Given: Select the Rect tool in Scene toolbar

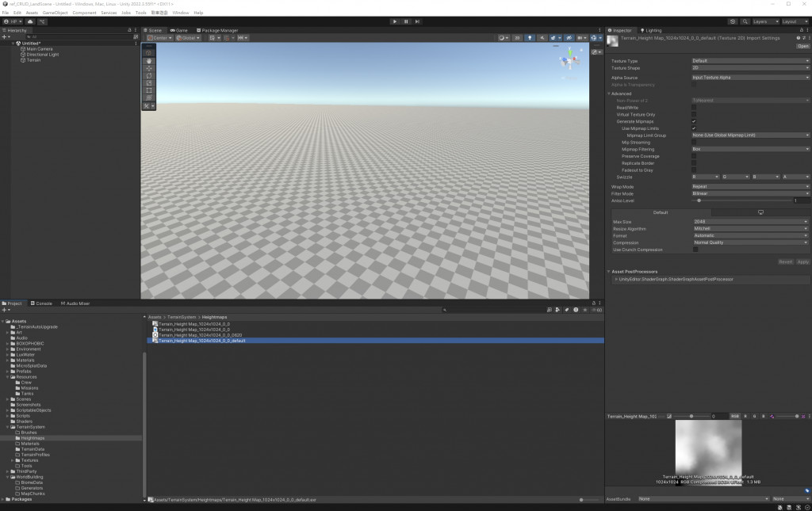Looking at the screenshot, I should (148, 90).
